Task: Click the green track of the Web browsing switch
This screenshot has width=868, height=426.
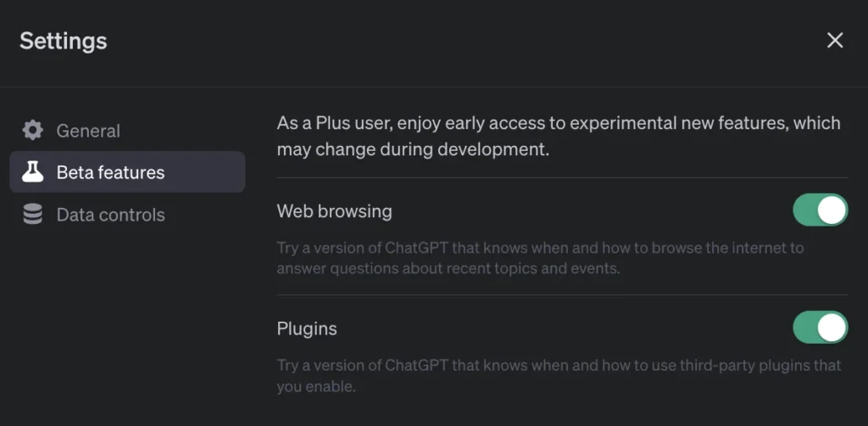Action: [805, 210]
